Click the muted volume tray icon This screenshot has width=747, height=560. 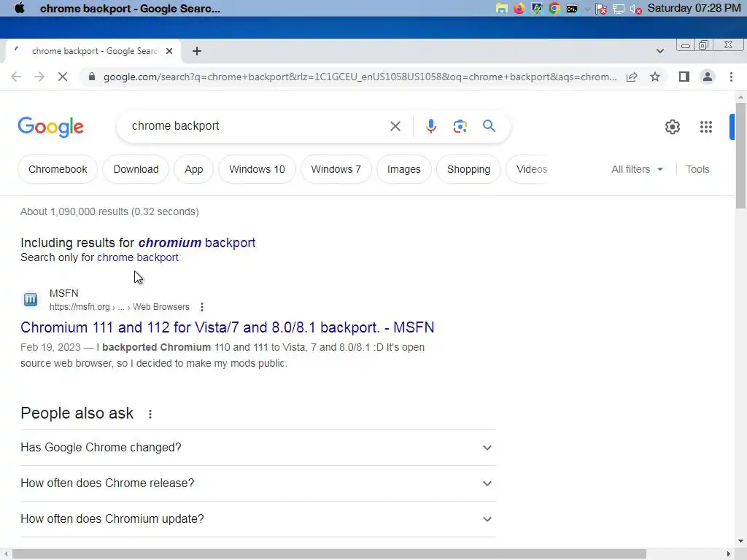pos(635,9)
